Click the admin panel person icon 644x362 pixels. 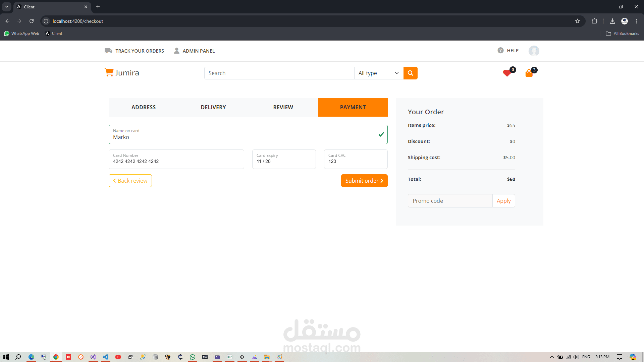click(177, 51)
